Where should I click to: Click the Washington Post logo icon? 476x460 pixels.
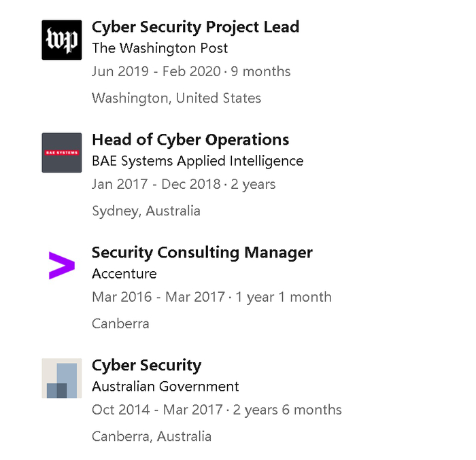(61, 40)
